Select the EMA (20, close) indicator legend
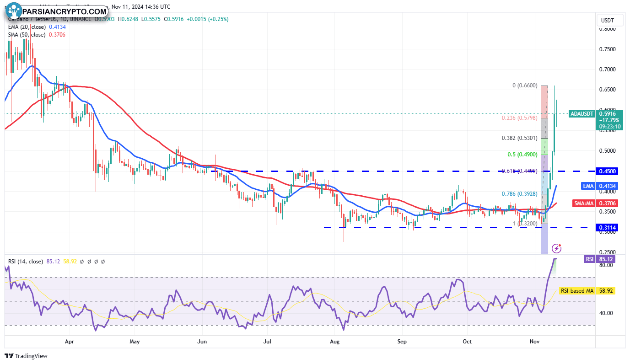The image size is (630, 364). click(27, 27)
